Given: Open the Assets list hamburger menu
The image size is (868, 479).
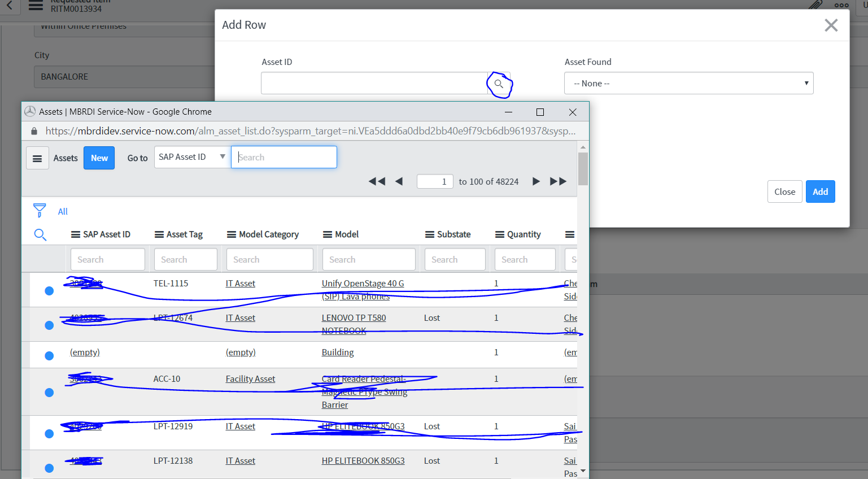Looking at the screenshot, I should click(37, 158).
